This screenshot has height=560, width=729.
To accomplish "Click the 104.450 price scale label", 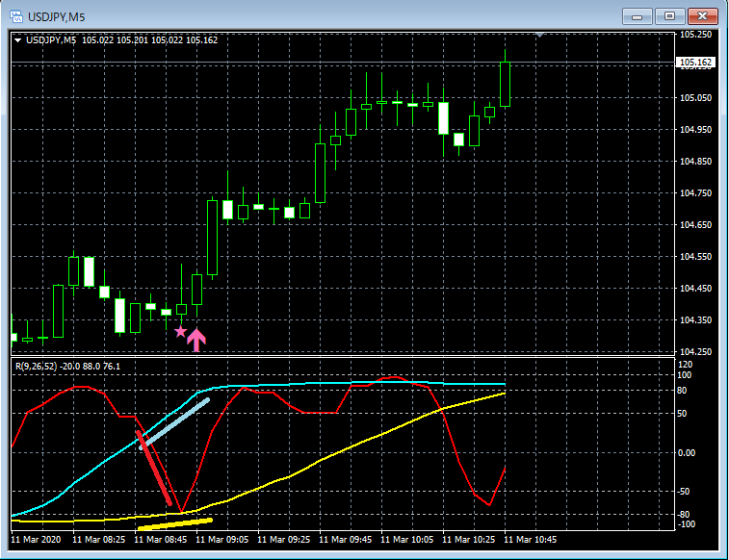I will point(695,289).
